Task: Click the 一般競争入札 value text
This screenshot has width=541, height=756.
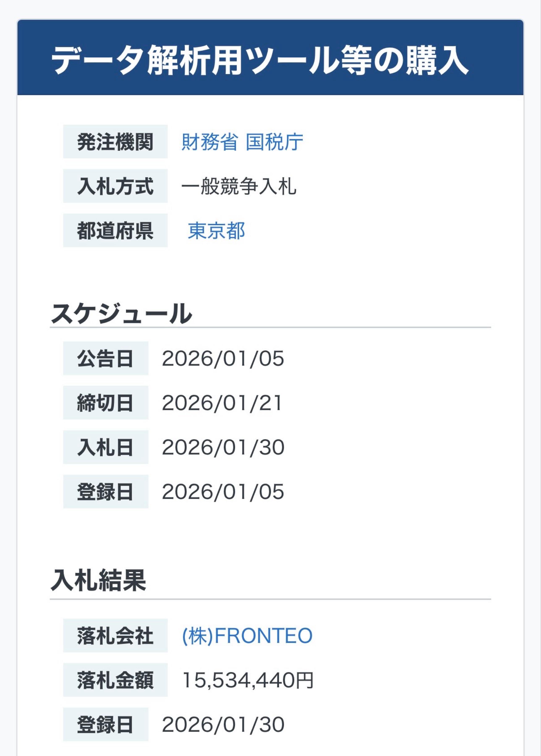Action: [239, 186]
